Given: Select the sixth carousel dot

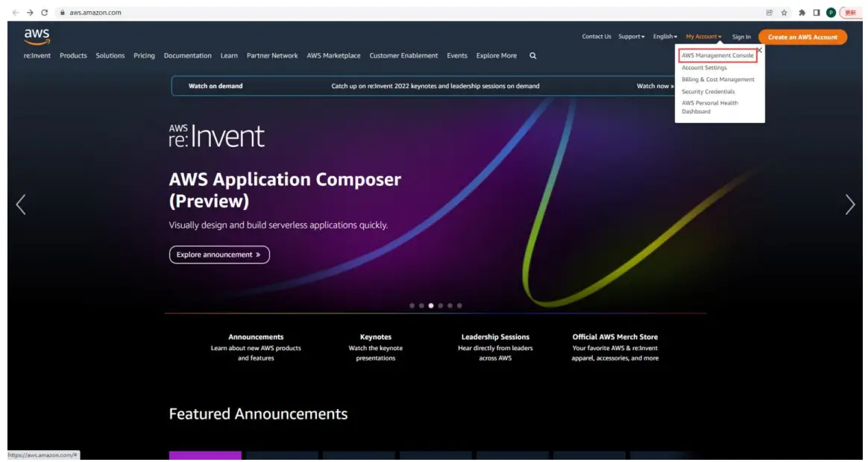Looking at the screenshot, I should tap(459, 306).
